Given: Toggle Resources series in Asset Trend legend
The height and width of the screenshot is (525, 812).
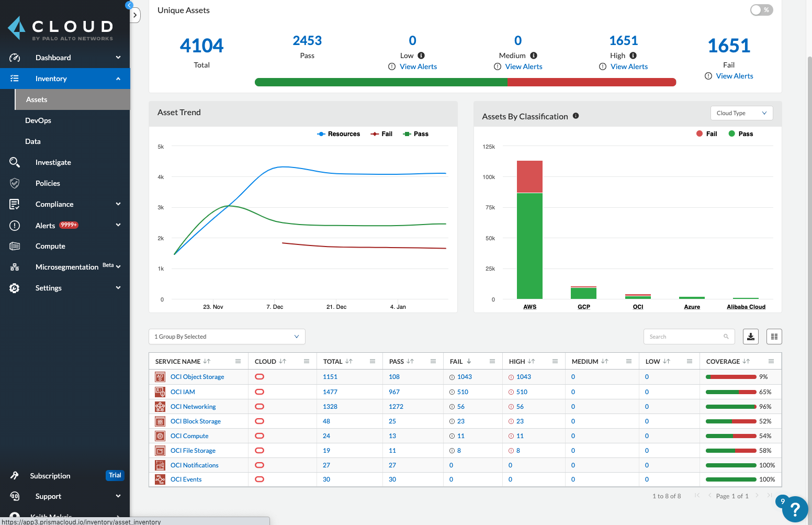Looking at the screenshot, I should coord(339,134).
